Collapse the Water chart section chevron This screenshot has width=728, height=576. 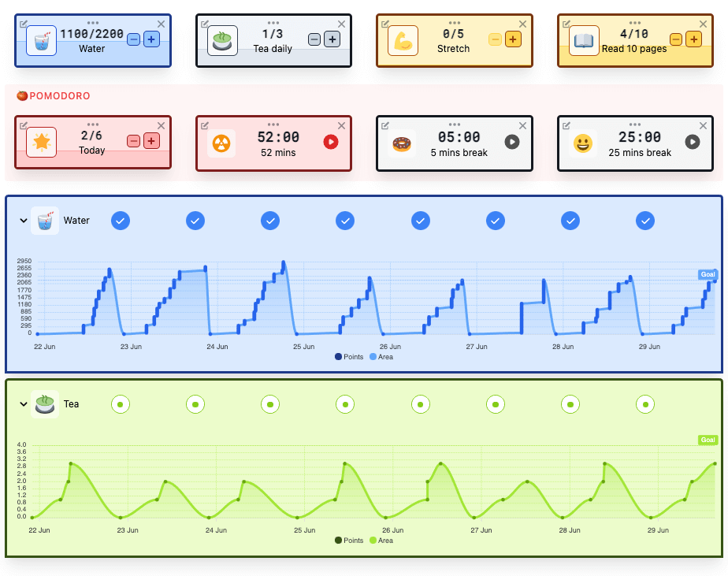[22, 221]
